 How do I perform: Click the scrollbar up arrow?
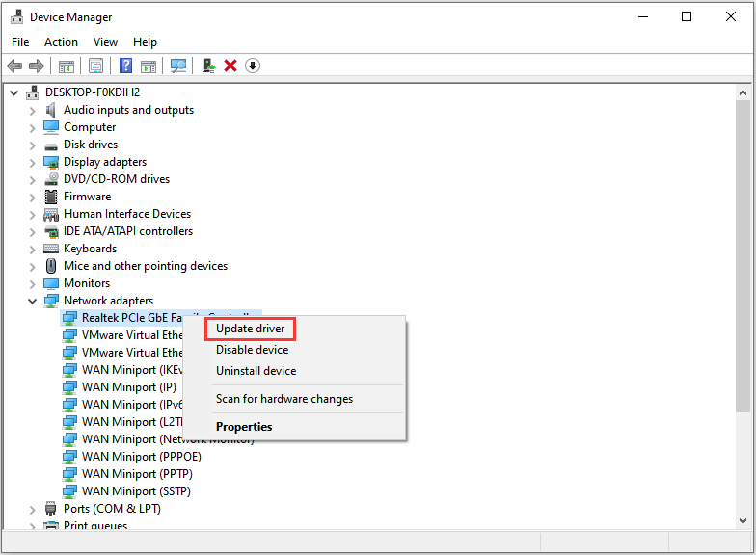742,92
